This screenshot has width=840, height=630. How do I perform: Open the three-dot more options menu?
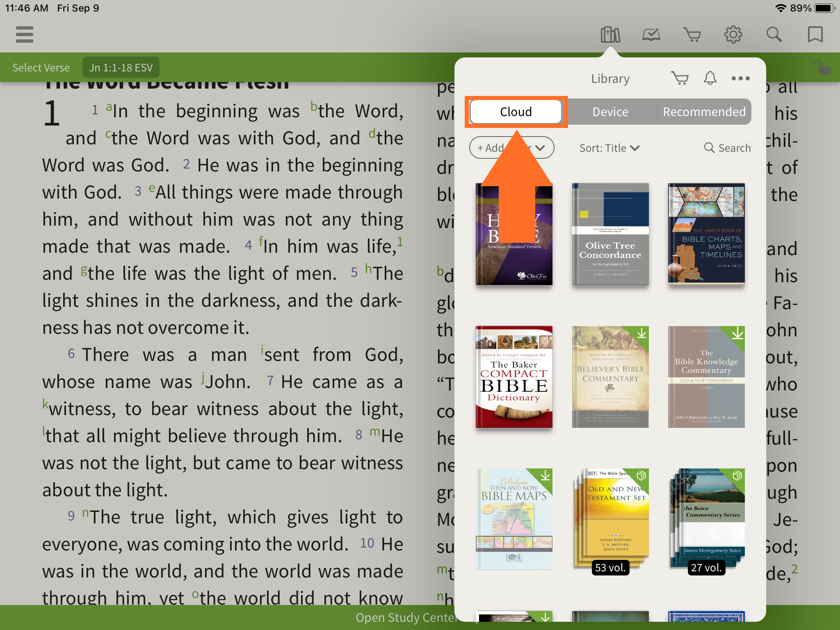[741, 78]
